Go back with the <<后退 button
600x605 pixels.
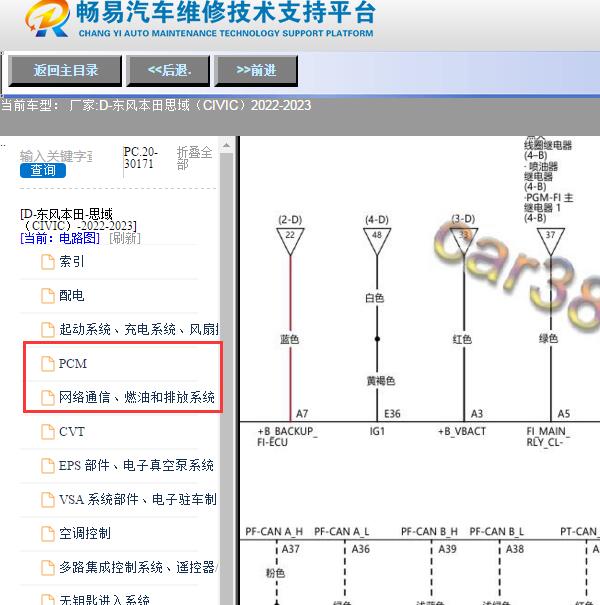tap(168, 71)
